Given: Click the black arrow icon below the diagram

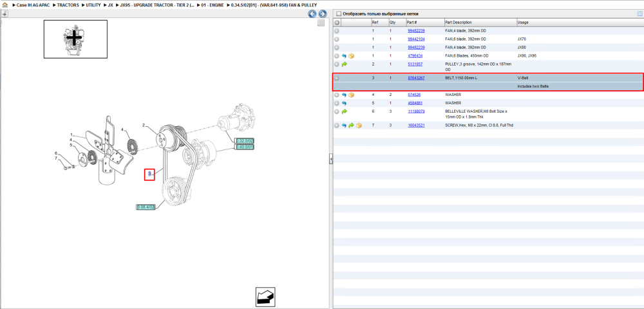Looking at the screenshot, I should pyautogui.click(x=265, y=297).
